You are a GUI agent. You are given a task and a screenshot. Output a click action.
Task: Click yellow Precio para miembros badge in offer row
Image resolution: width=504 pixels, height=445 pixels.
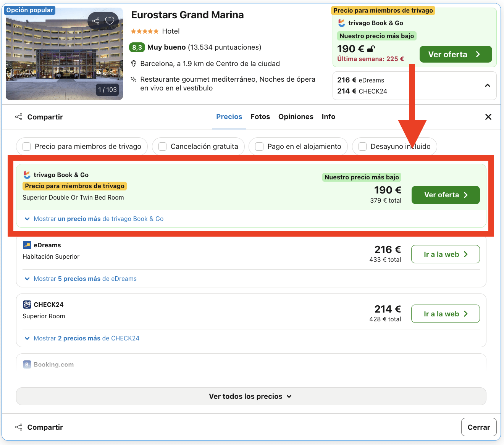pos(75,186)
